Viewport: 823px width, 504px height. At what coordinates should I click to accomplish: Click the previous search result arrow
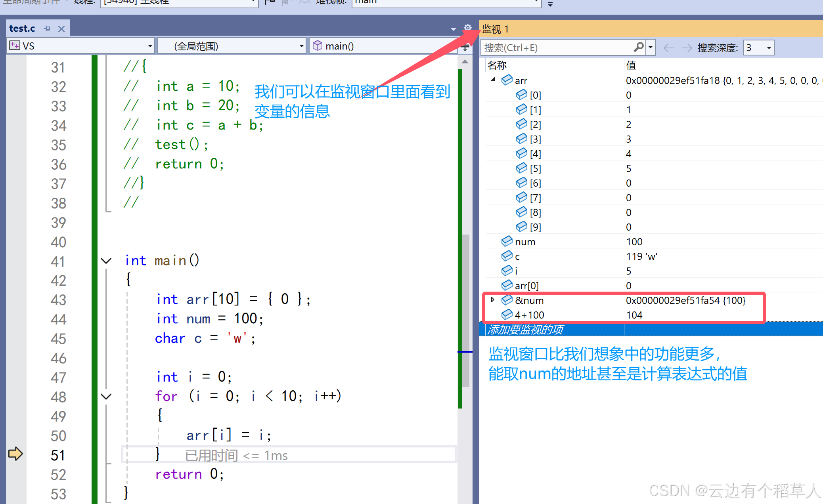click(668, 48)
